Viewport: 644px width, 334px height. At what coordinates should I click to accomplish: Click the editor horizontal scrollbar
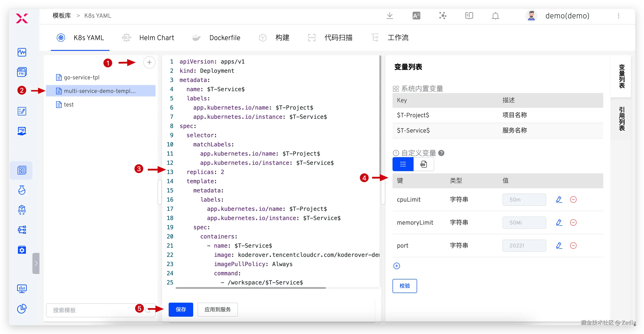click(x=251, y=288)
